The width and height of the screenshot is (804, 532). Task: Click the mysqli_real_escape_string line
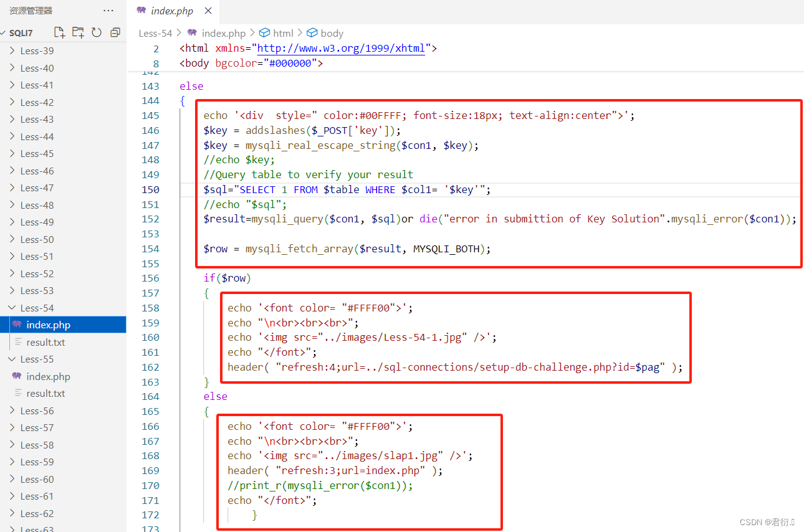pos(341,145)
